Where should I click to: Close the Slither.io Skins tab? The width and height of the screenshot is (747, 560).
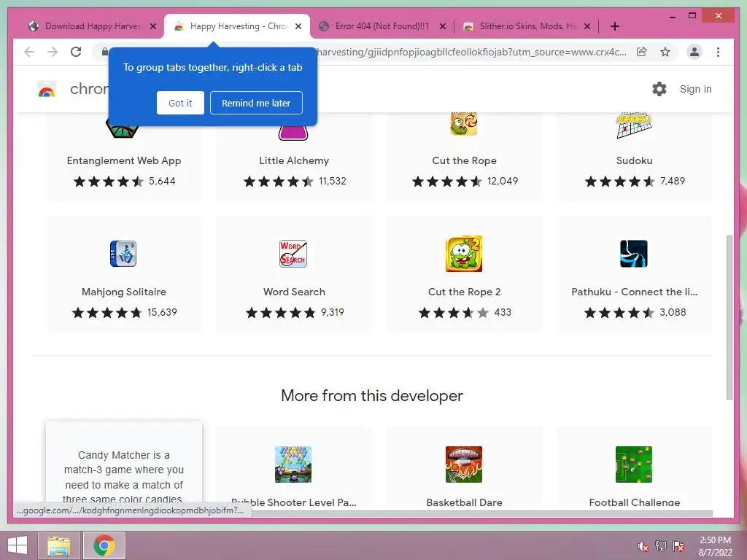(x=587, y=26)
